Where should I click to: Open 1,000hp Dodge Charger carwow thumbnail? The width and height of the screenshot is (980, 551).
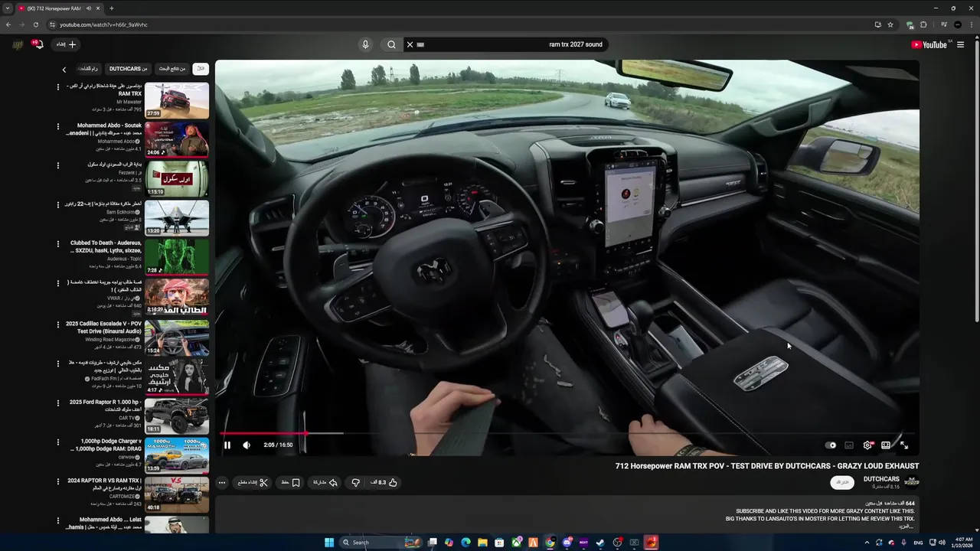[177, 455]
